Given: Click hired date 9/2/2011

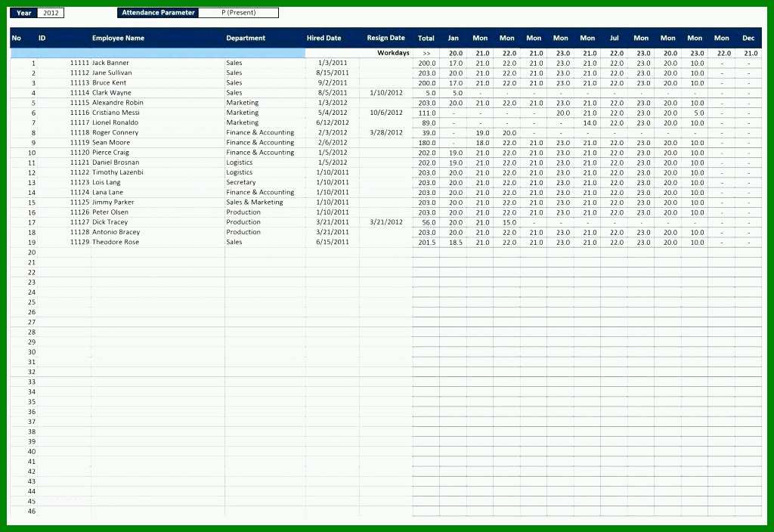Looking at the screenshot, I should coord(333,83).
